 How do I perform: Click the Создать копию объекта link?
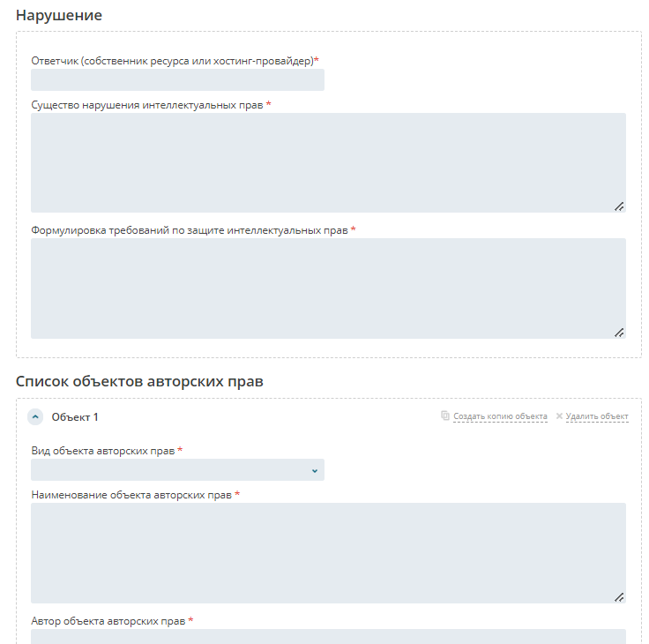click(x=500, y=416)
